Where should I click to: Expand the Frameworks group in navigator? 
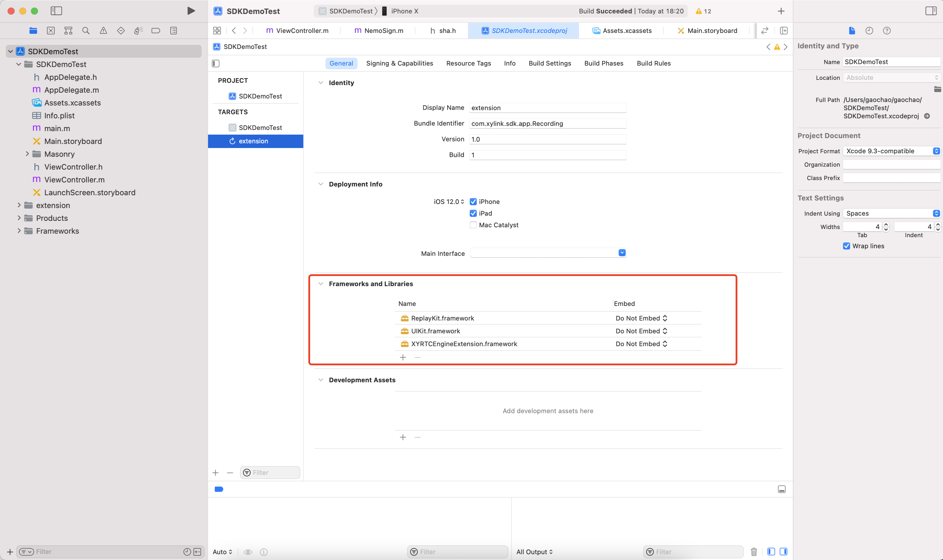pyautogui.click(x=19, y=231)
